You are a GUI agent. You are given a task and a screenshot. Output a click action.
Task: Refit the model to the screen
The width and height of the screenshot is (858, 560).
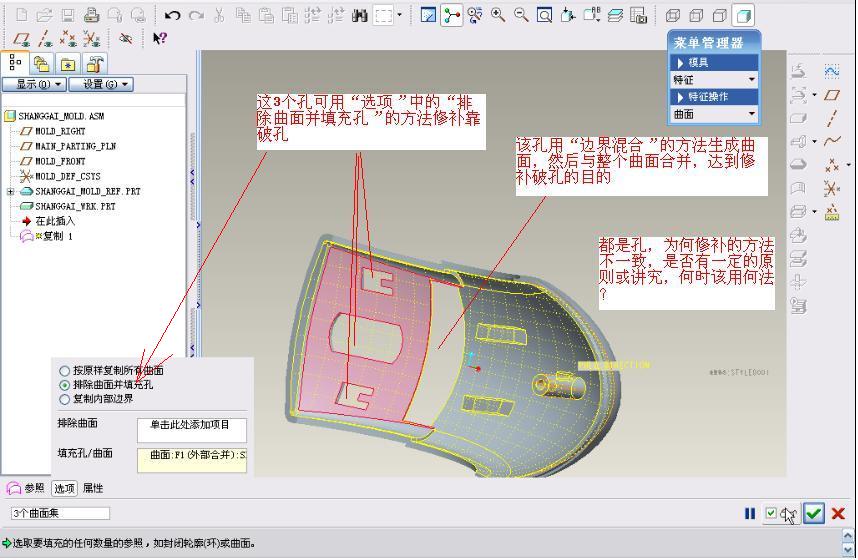click(544, 15)
